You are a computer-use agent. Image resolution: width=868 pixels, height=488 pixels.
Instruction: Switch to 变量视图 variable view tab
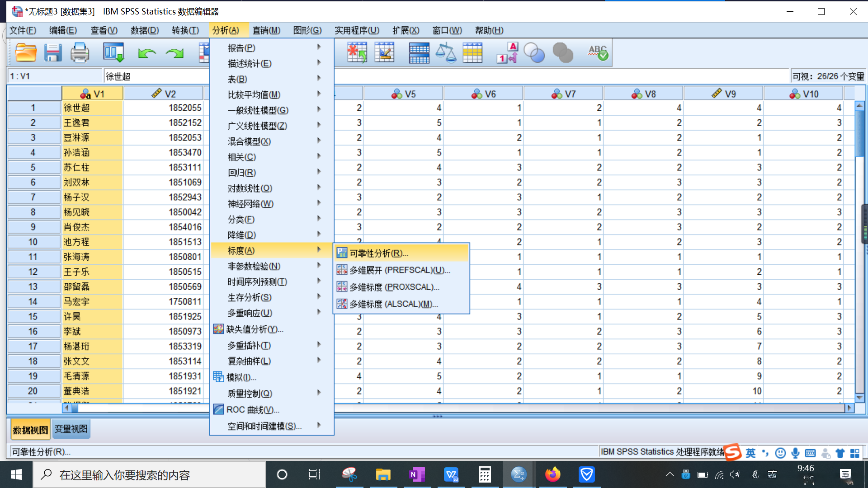[x=71, y=429]
